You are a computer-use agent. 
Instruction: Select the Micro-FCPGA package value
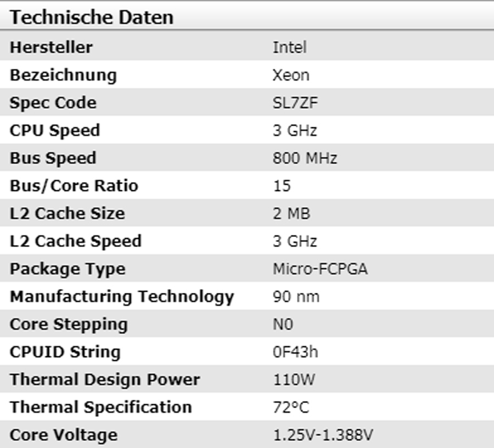tap(321, 269)
